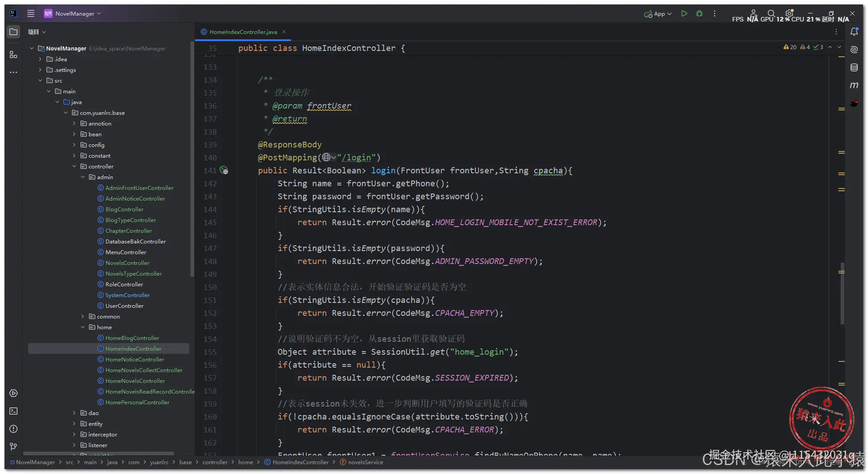Open the App run configuration dropdown
Image resolution: width=868 pixels, height=474 pixels.
[658, 13]
